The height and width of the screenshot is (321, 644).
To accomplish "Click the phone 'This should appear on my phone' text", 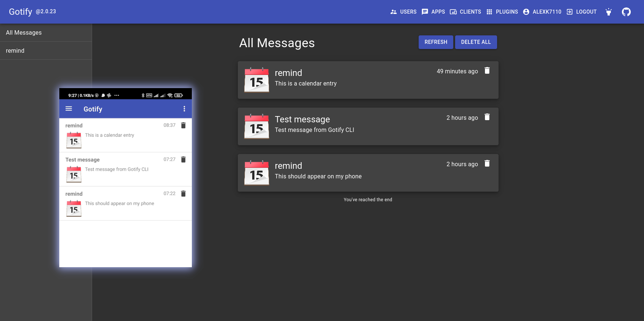I will (120, 203).
